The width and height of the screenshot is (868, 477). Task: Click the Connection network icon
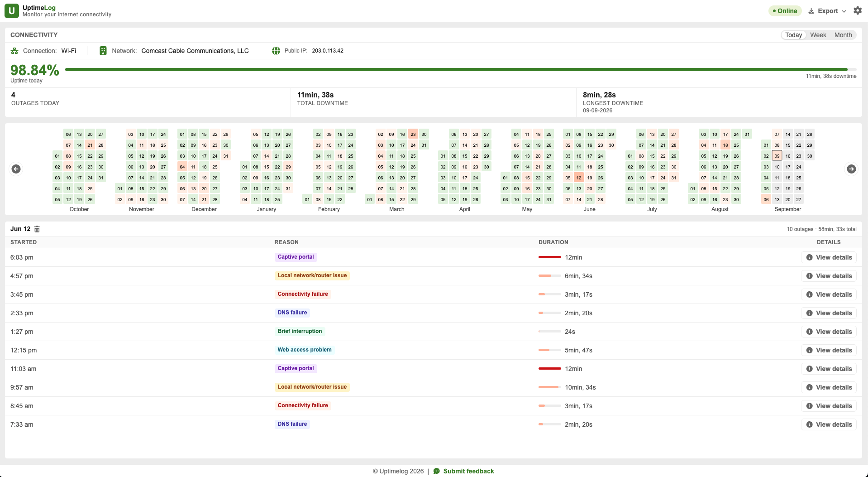14,51
